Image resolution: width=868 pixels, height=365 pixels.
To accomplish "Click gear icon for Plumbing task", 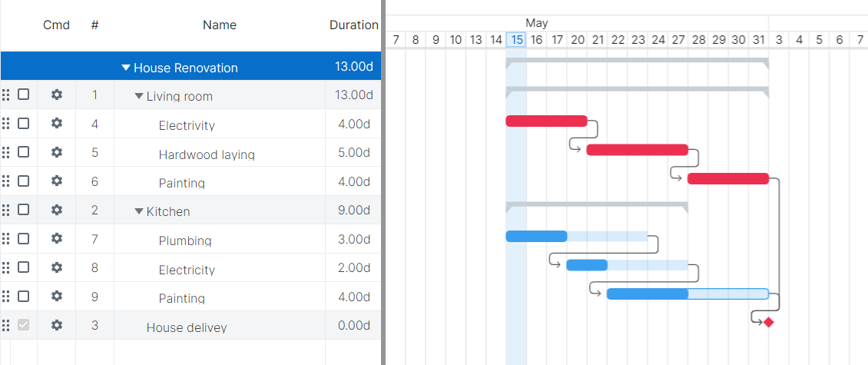I will click(56, 238).
